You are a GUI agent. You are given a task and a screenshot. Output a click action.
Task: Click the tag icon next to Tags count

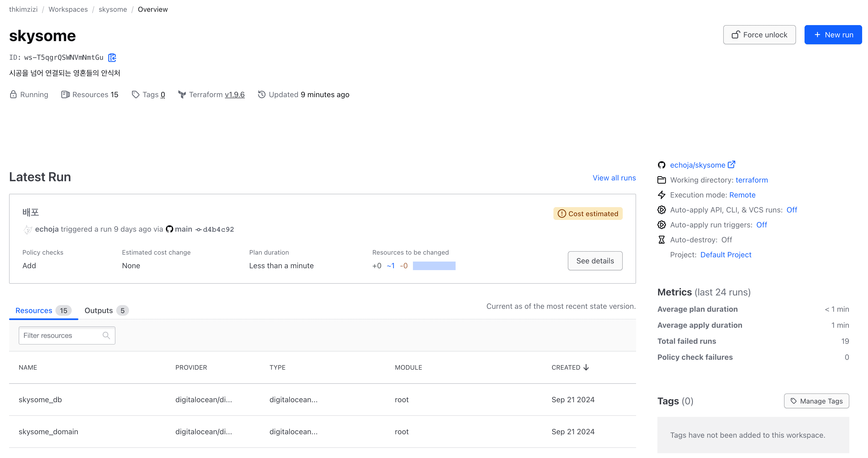[x=136, y=94]
